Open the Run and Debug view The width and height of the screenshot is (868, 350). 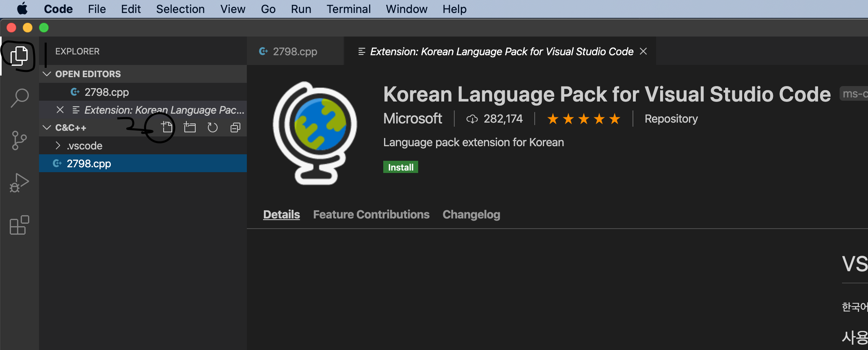point(19,183)
